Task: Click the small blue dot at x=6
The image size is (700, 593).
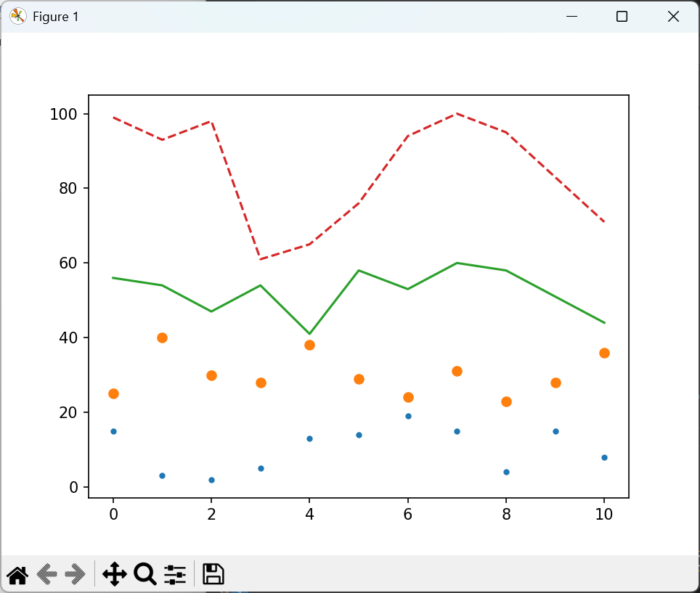Action: click(x=408, y=416)
